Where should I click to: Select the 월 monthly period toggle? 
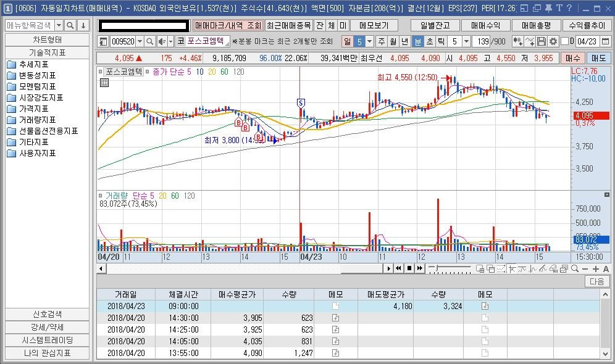393,41
